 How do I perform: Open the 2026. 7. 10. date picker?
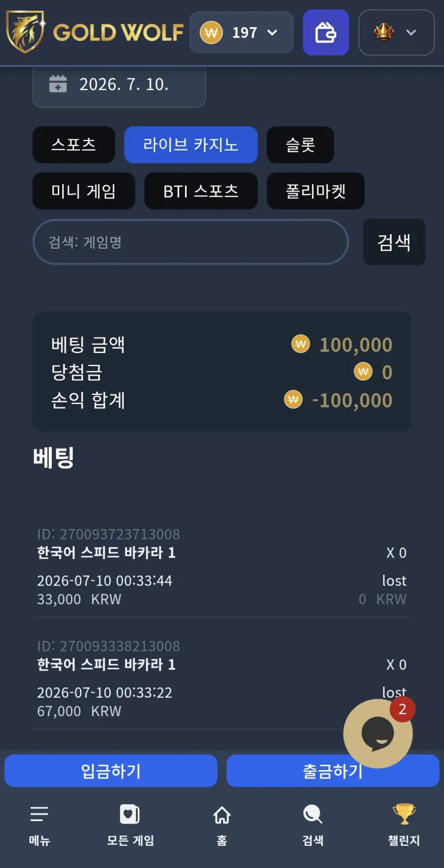coord(119,85)
